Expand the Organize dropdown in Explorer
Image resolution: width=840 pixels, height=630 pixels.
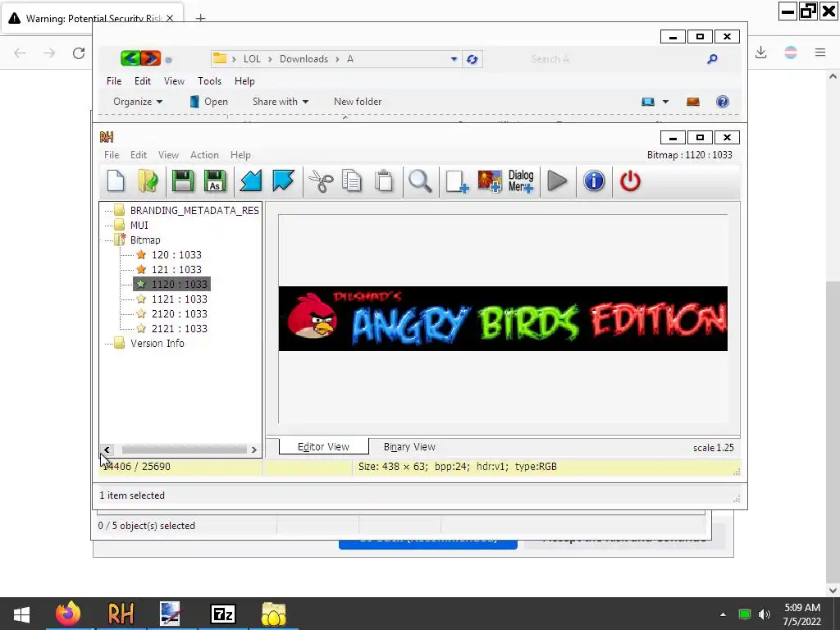138,102
